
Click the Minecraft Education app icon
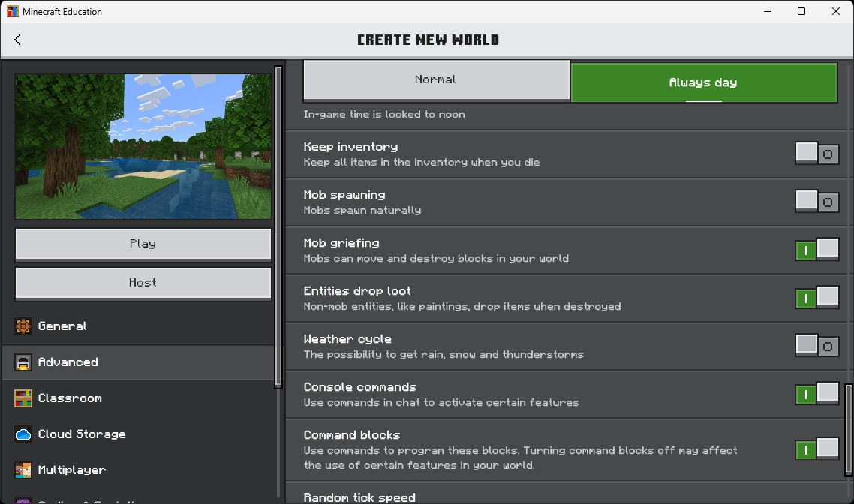coord(12,11)
